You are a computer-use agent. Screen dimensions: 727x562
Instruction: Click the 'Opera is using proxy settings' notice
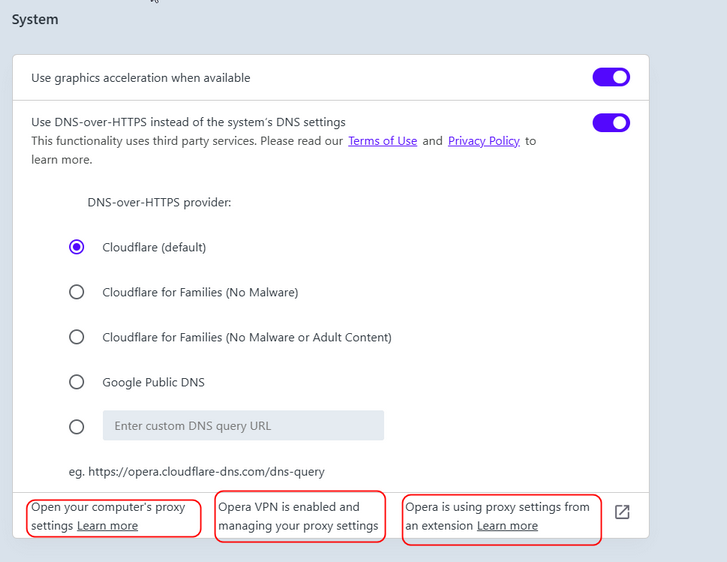point(497,507)
